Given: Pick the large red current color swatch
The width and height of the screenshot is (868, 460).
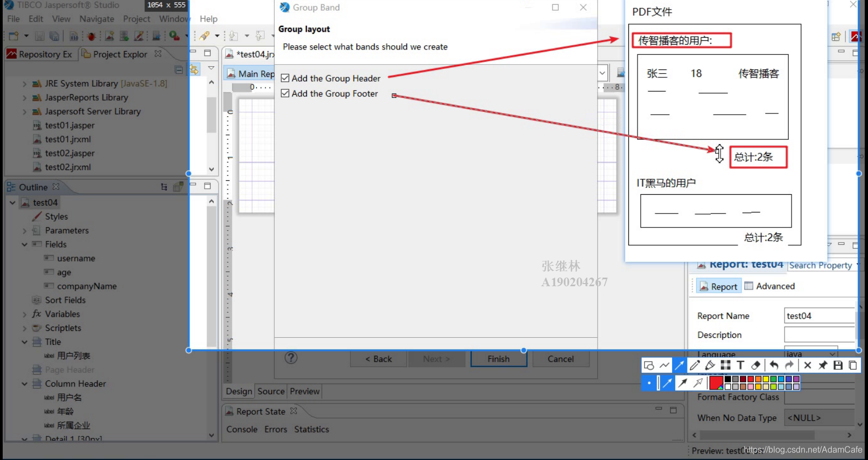Looking at the screenshot, I should (716, 383).
